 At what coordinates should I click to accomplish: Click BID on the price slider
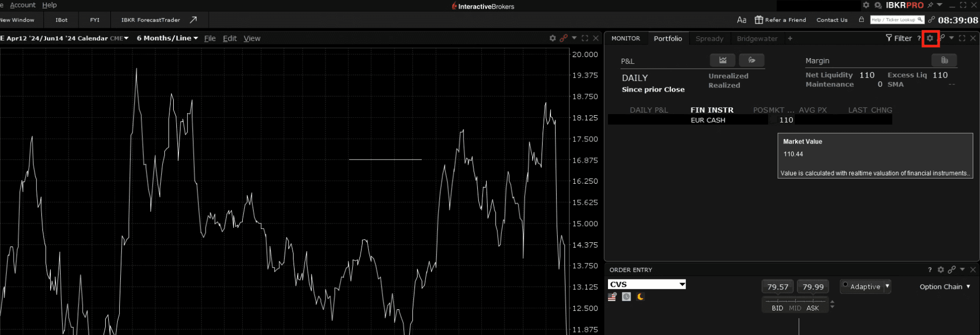tap(778, 308)
